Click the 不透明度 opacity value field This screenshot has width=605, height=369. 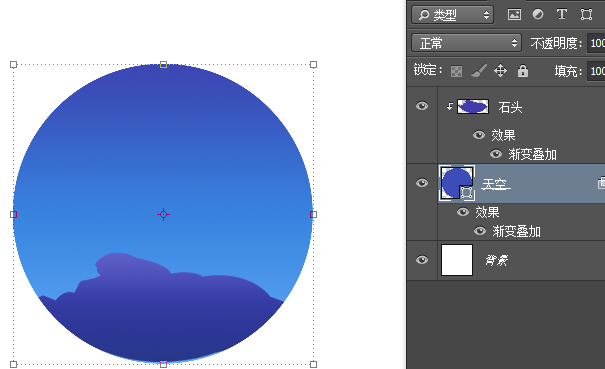coord(596,43)
